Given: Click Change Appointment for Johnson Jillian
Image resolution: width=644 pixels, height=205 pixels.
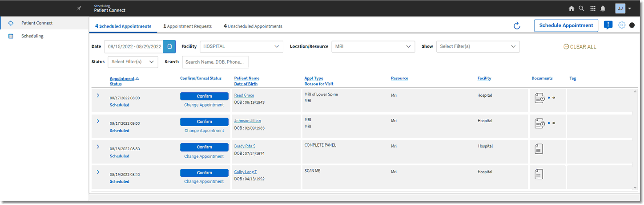Looking at the screenshot, I should point(204,131).
